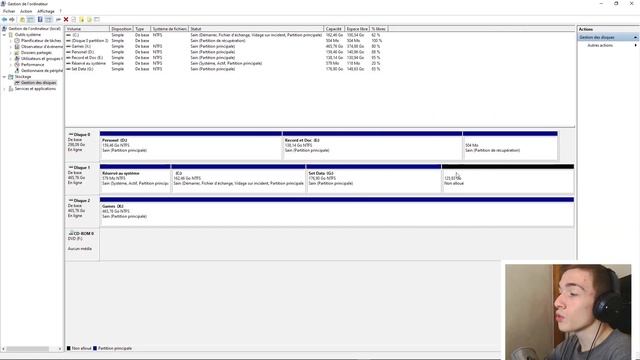Click the Disque 0 disk label
The height and width of the screenshot is (360, 640).
82,146
